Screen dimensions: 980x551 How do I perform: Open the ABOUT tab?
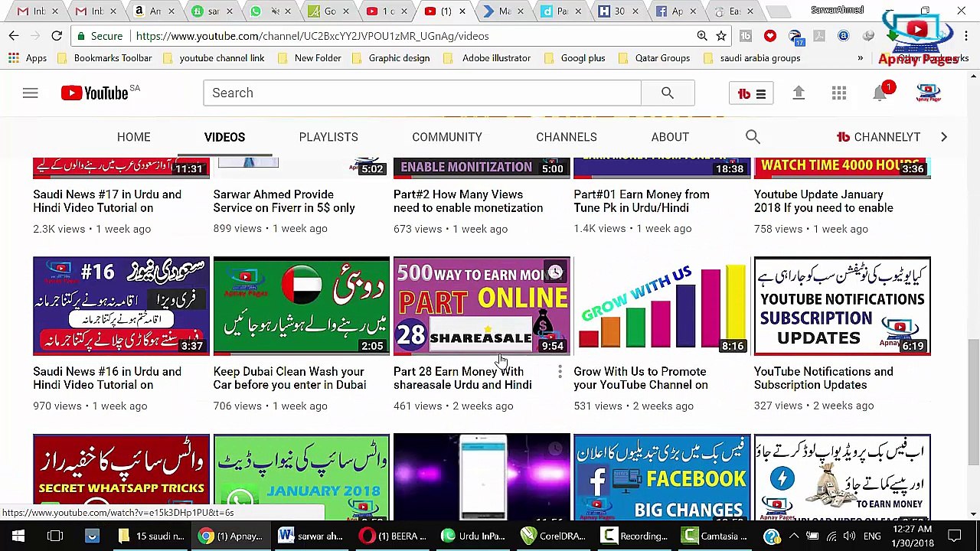pyautogui.click(x=670, y=137)
